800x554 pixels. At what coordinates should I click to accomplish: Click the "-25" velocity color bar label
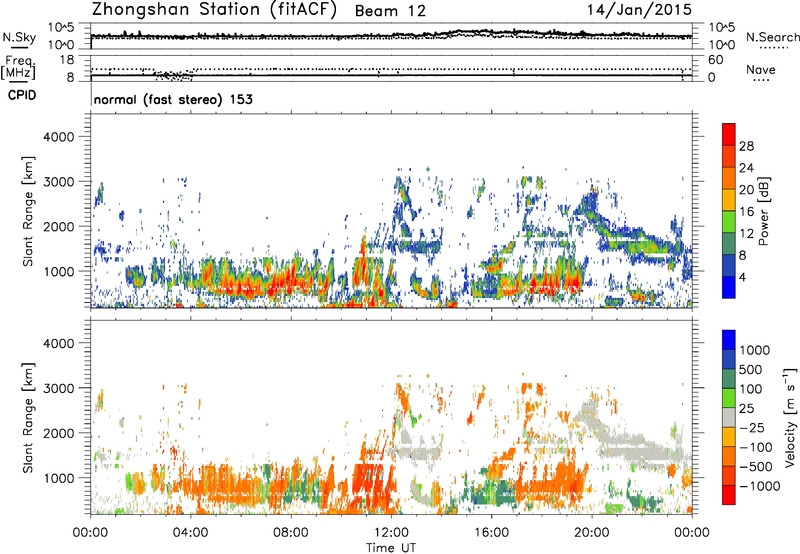tap(752, 428)
